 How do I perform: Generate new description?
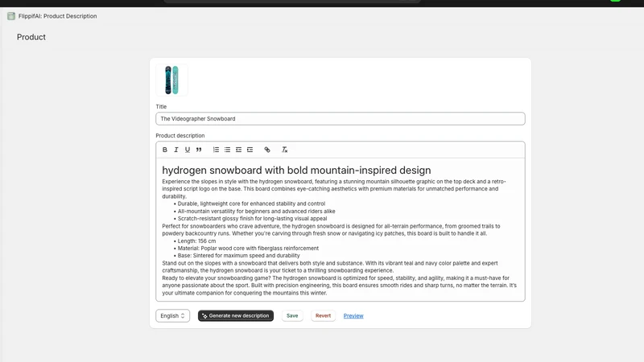236,315
